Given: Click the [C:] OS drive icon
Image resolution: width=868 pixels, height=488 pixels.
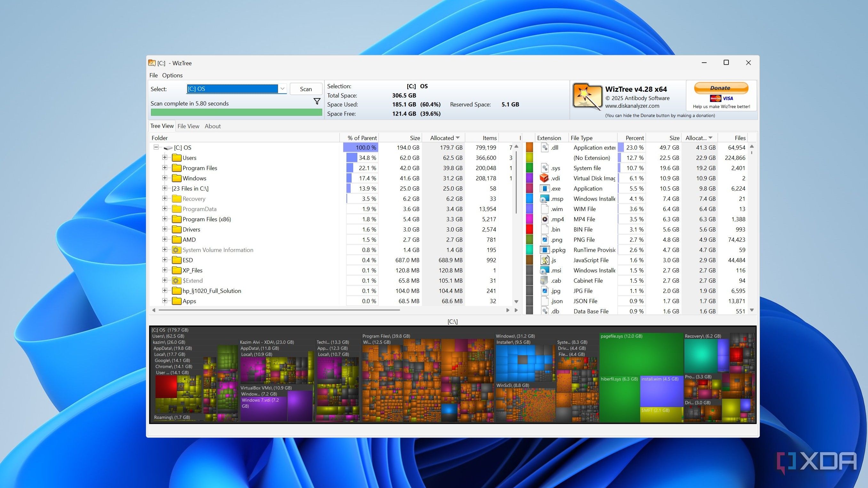Looking at the screenshot, I should 168,148.
